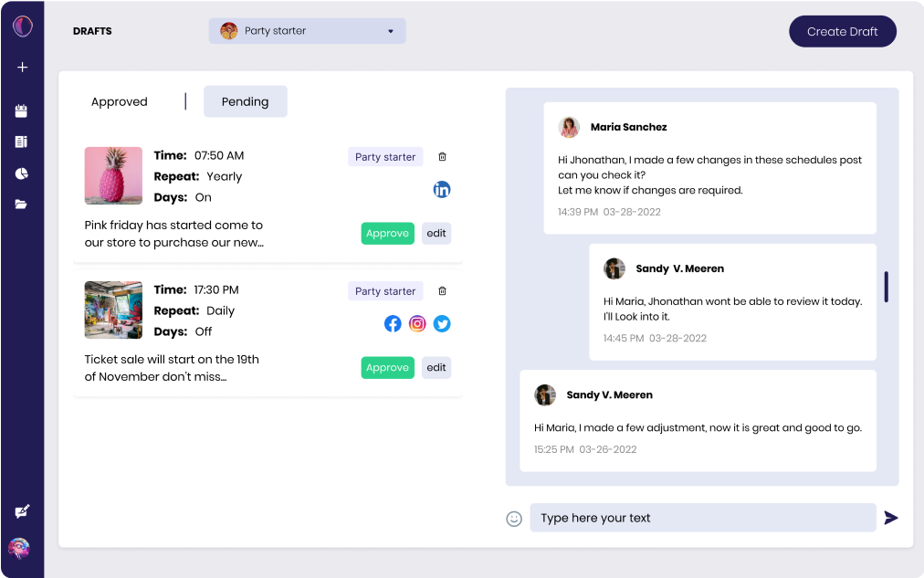Click the LinkedIn icon on the first draft
Image resolution: width=924 pixels, height=578 pixels.
[x=442, y=190]
